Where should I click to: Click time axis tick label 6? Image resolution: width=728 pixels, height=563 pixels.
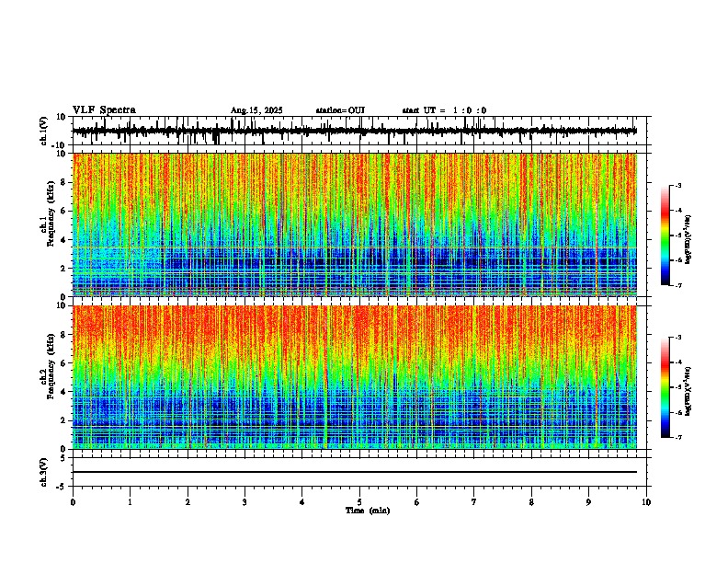[417, 502]
